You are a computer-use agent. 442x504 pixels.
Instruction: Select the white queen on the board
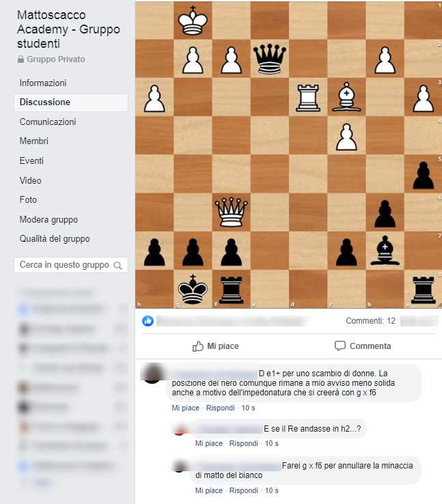[x=231, y=212]
